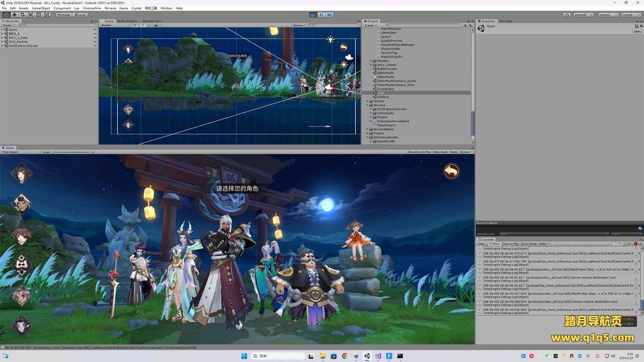
Task: Toggle the 2D scene view mode
Action: tap(134, 25)
